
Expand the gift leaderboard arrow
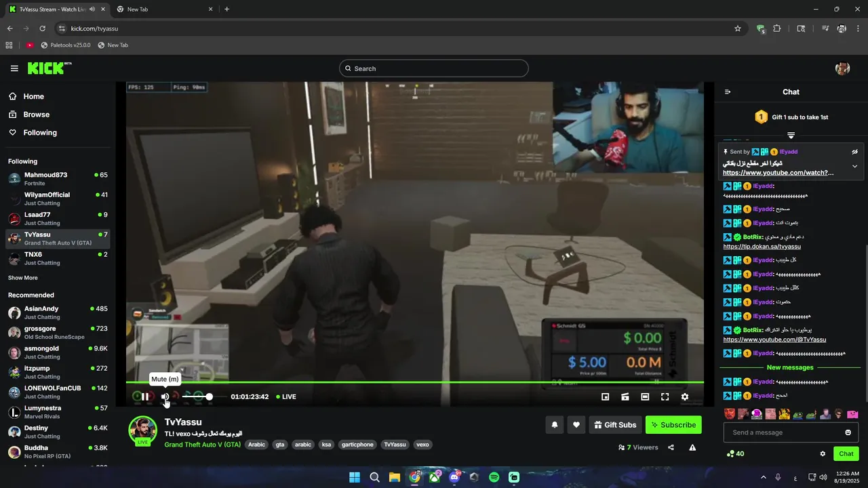pos(791,136)
